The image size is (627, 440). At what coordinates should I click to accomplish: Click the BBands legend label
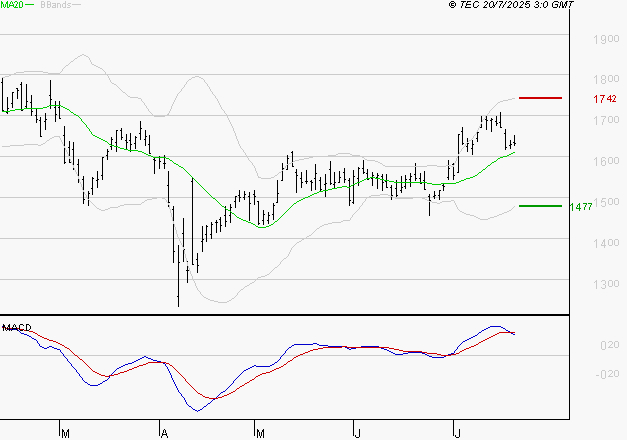pyautogui.click(x=56, y=5)
